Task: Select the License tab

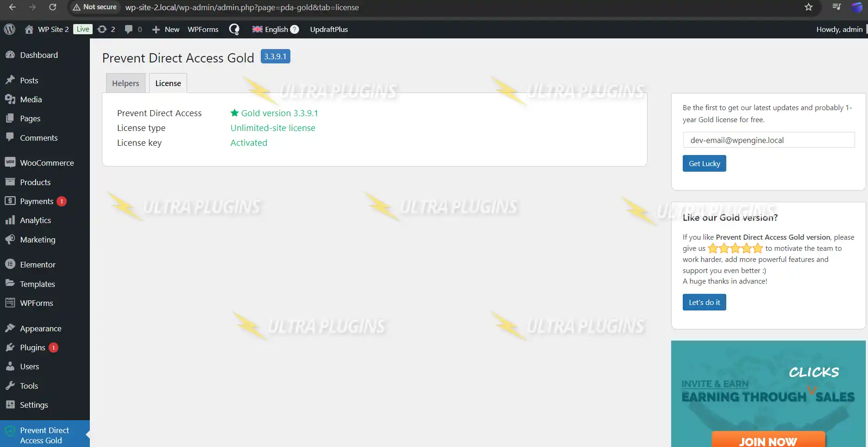Action: pos(168,83)
